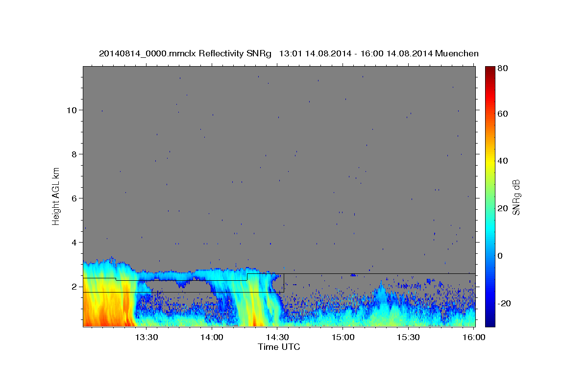Viewport: 588px width, 392px height.
Task: Click the 14:00 time tick label
Action: click(x=212, y=338)
